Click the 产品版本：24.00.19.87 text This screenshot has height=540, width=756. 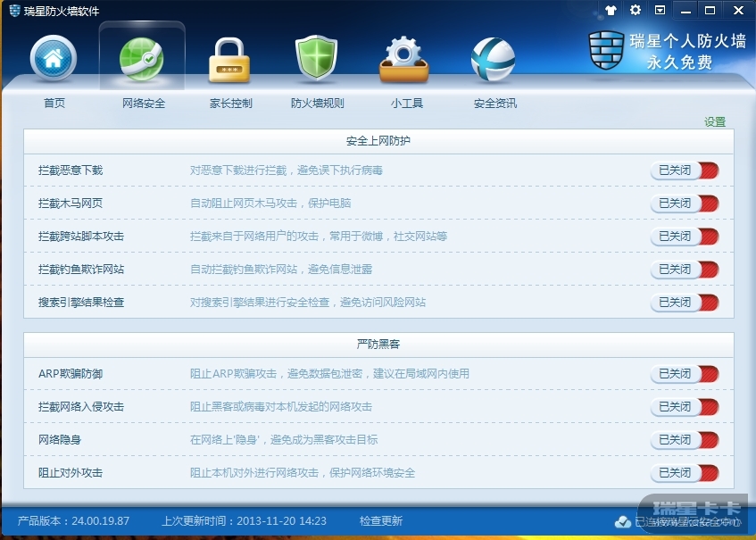tap(73, 520)
